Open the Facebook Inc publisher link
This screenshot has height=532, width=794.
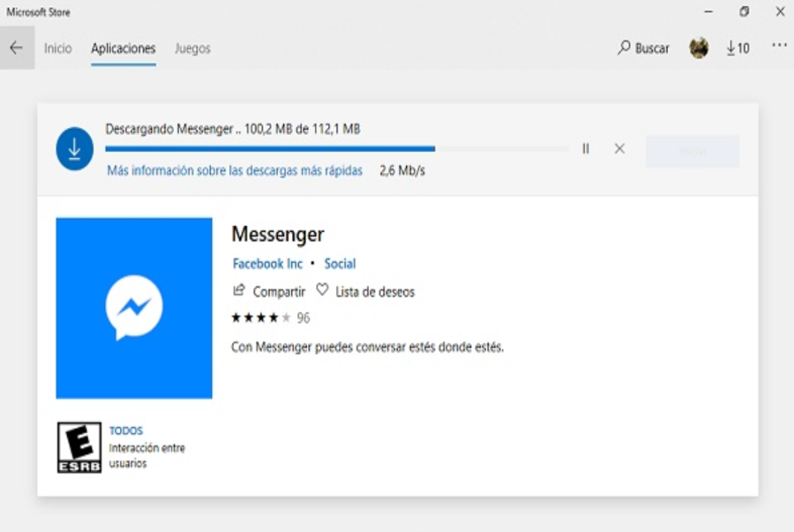[x=267, y=264]
